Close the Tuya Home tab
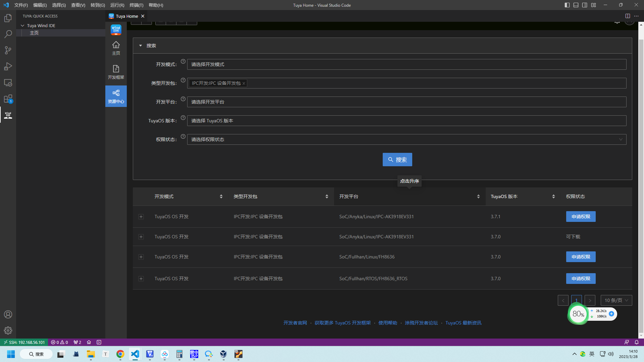This screenshot has height=362, width=644. coord(143,16)
